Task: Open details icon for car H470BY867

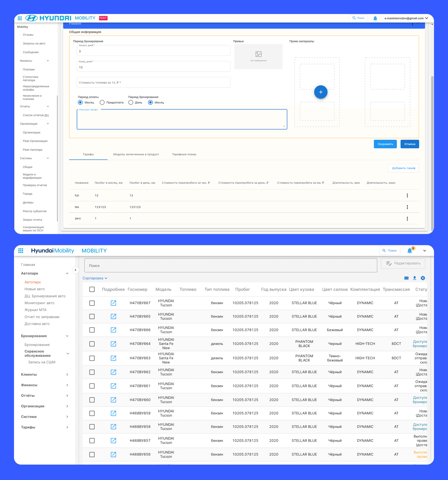Action: coord(113,303)
